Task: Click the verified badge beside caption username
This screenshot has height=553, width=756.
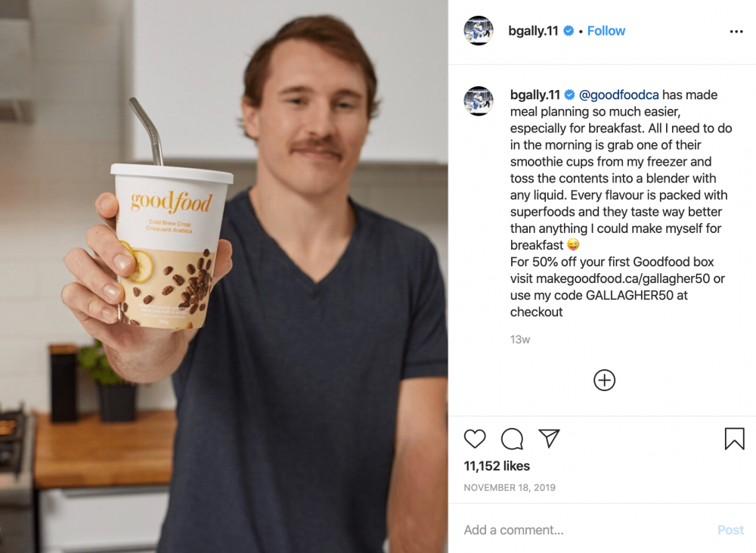Action: click(x=569, y=95)
